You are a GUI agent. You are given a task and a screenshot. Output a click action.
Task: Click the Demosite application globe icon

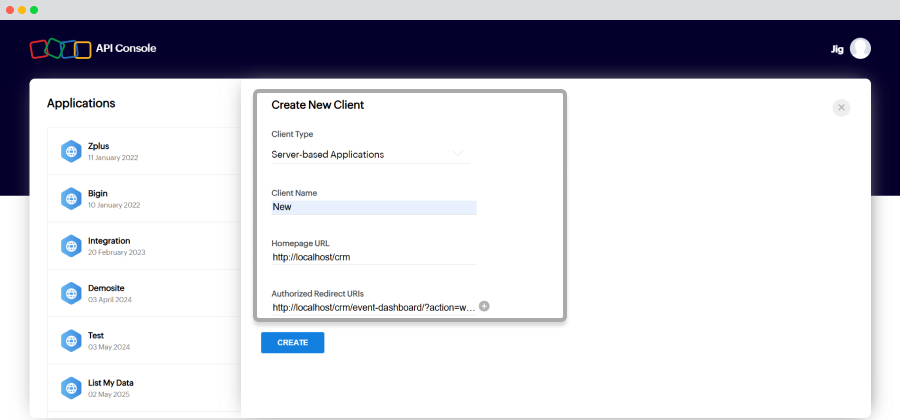(71, 293)
